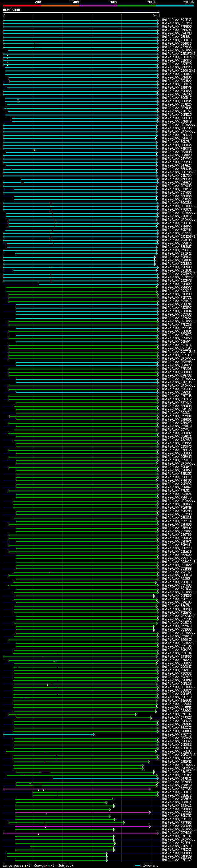Select the UniRef100_B9RFY9 row label
The width and height of the screenshot is (197, 868).
(176, 88)
